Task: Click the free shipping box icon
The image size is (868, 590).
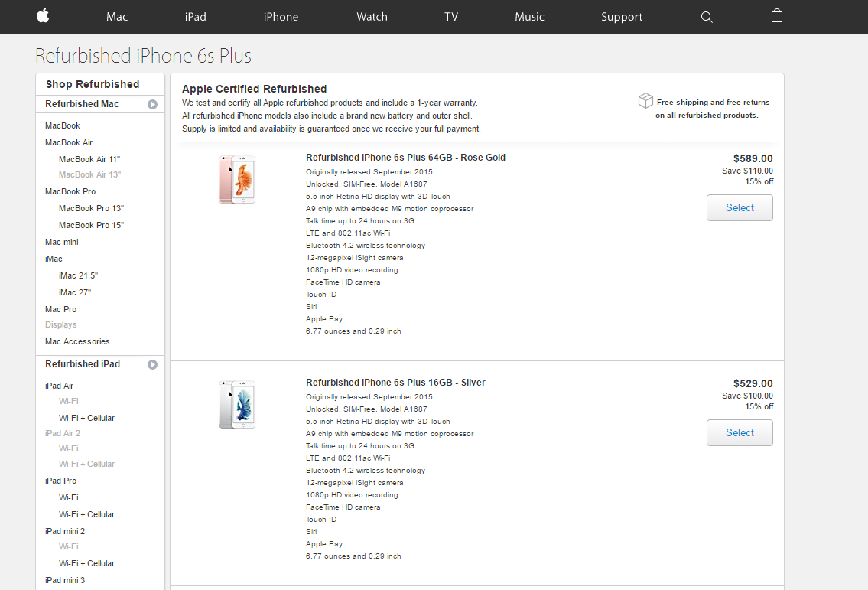Action: (645, 101)
